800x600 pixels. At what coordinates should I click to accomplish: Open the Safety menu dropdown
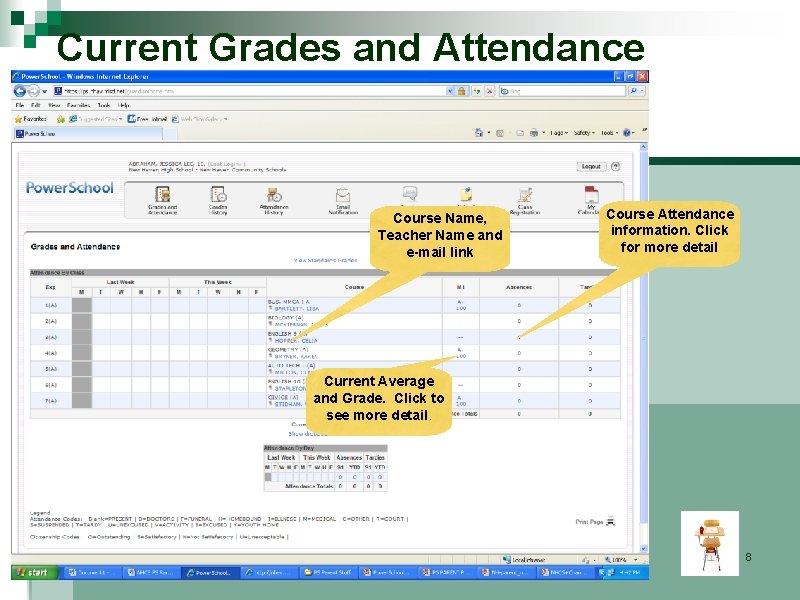pyautogui.click(x=584, y=133)
